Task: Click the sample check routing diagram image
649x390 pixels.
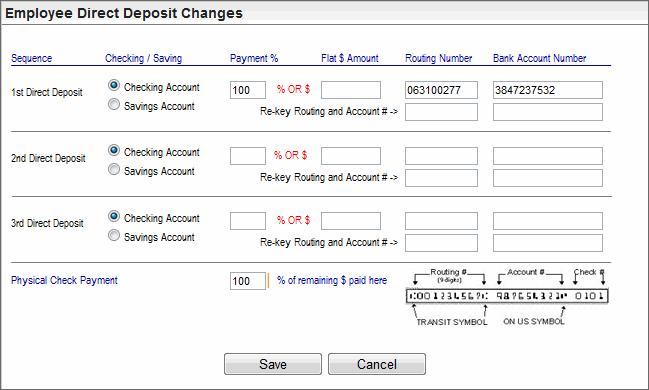Action: [507, 297]
